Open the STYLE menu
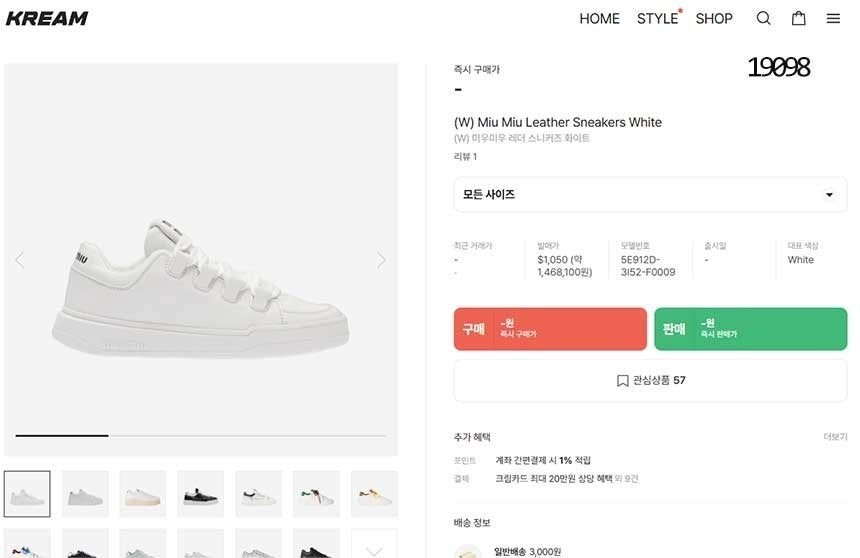This screenshot has width=860, height=558. pos(657,18)
